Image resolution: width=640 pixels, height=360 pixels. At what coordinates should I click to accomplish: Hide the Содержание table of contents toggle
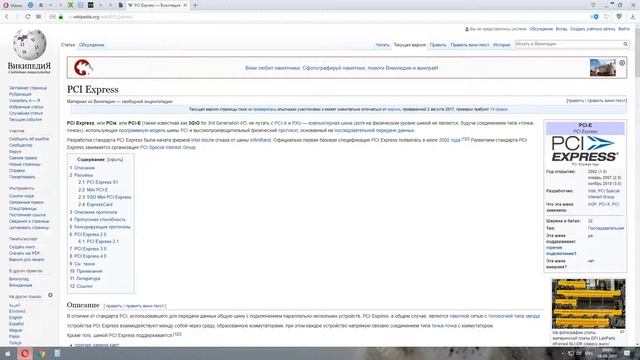coord(115,160)
